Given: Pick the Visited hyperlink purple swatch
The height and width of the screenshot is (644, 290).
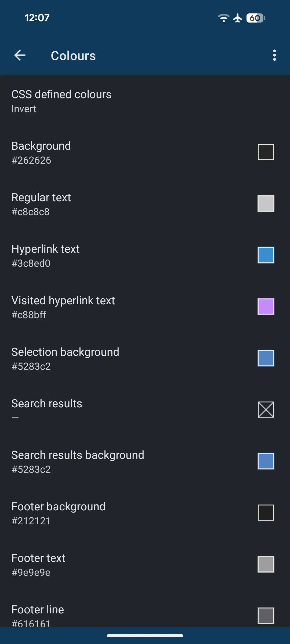Looking at the screenshot, I should [x=266, y=306].
